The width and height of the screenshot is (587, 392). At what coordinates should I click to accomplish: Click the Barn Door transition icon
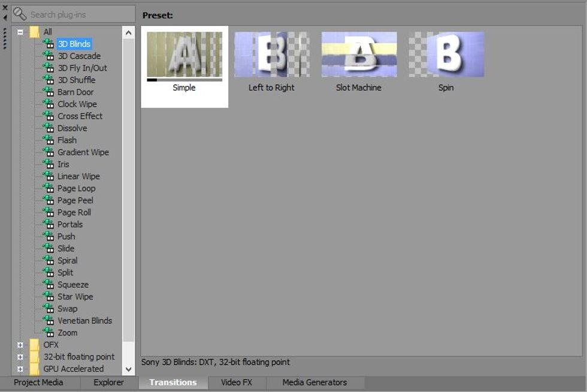click(48, 92)
